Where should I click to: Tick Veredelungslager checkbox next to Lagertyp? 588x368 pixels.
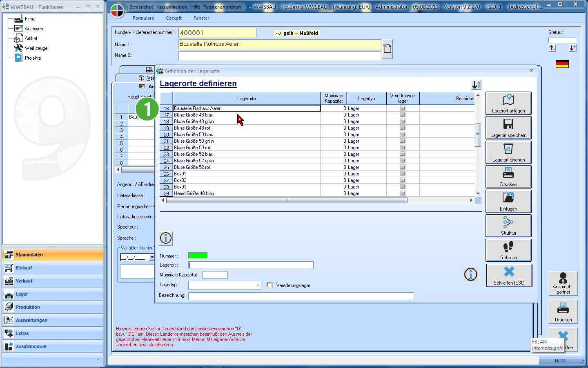tap(269, 285)
